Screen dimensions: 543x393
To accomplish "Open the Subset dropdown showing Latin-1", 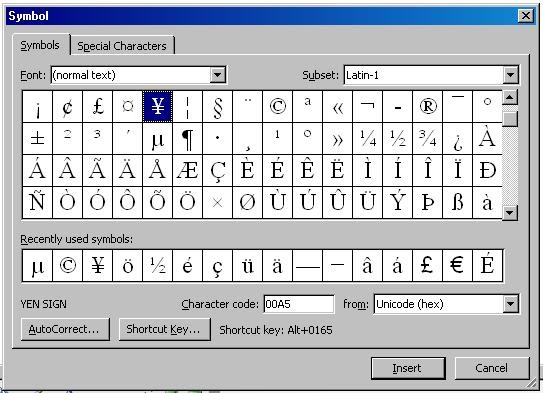I will [510, 75].
